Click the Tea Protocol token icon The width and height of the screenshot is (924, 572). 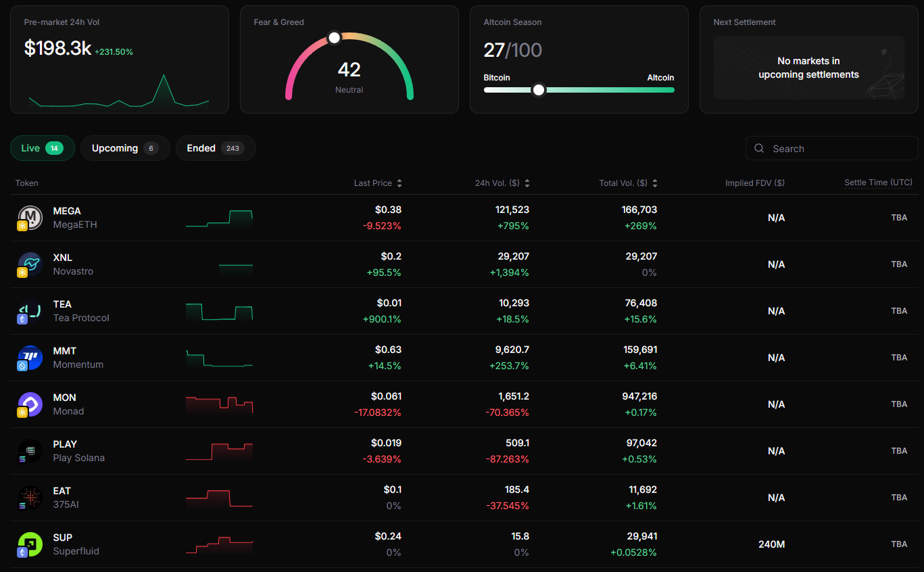(x=30, y=310)
